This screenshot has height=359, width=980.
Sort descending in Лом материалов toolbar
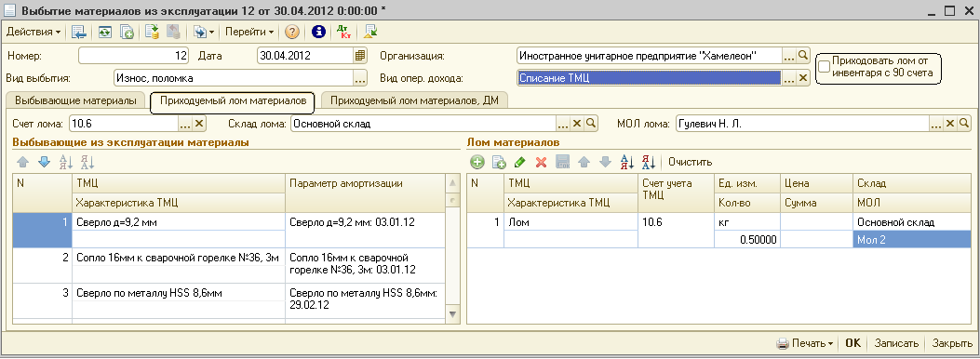(x=649, y=163)
